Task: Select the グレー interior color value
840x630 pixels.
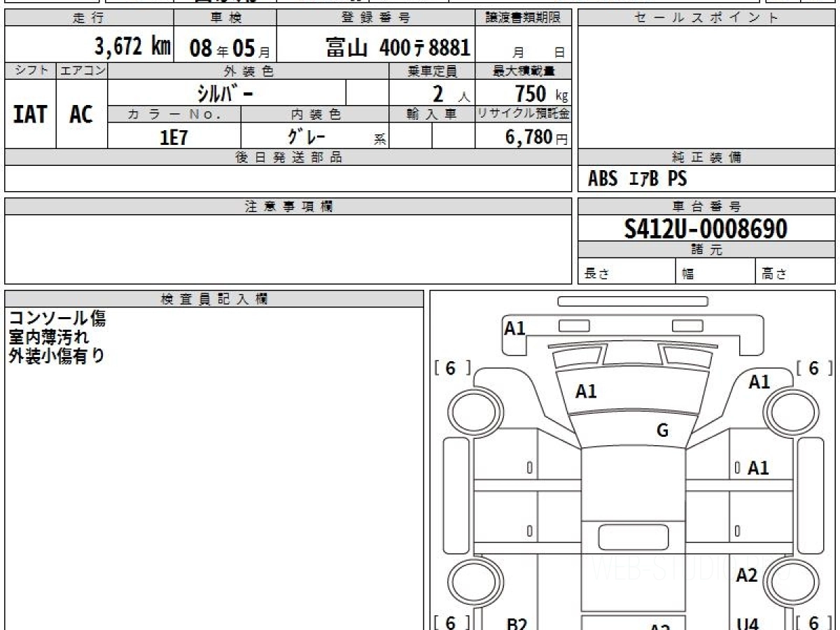Action: (307, 136)
